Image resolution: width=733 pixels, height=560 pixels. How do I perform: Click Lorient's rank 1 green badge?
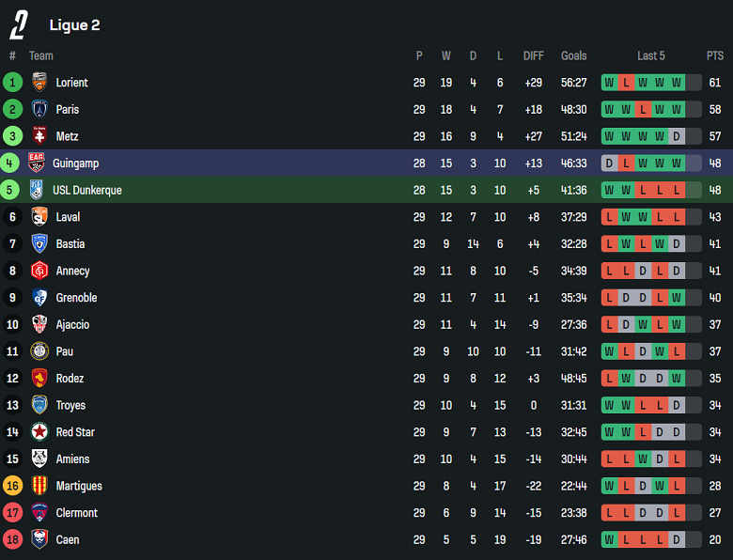pos(12,83)
